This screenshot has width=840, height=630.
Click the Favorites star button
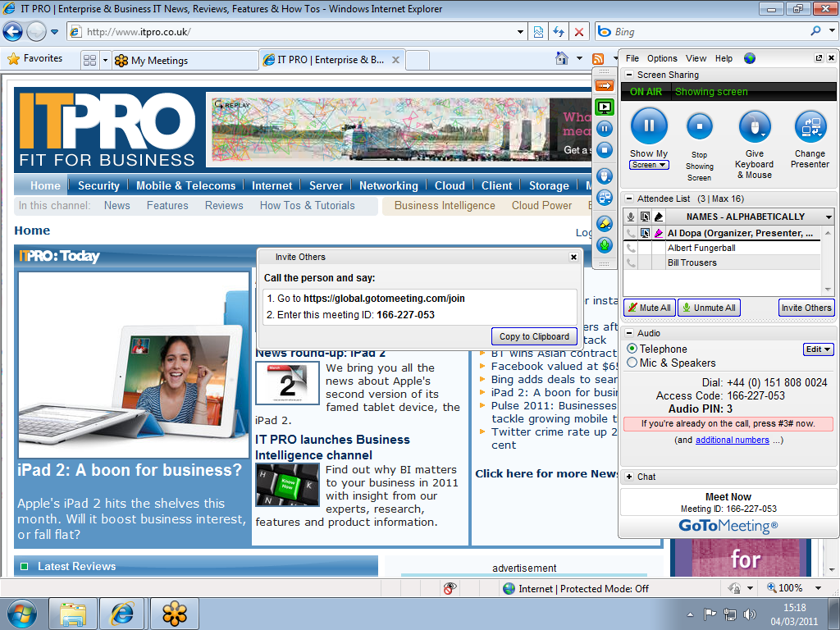(x=35, y=58)
